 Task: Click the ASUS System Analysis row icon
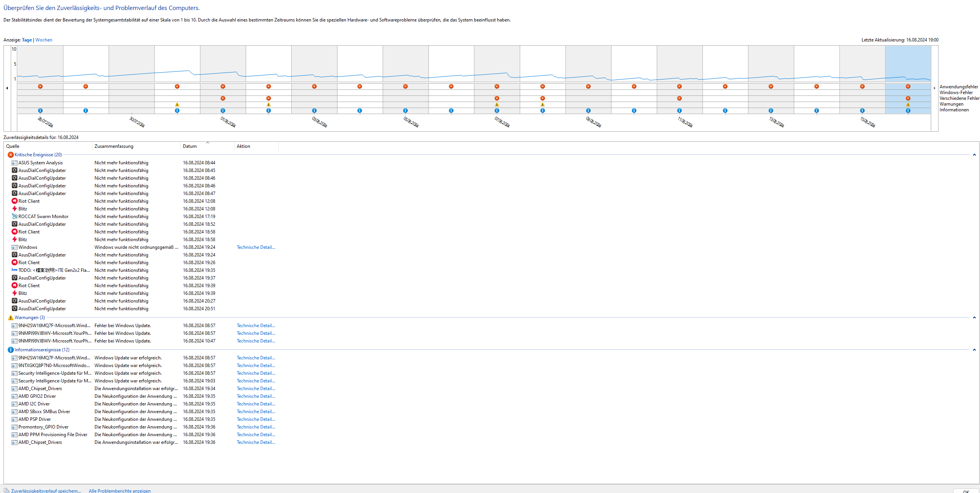(x=15, y=163)
